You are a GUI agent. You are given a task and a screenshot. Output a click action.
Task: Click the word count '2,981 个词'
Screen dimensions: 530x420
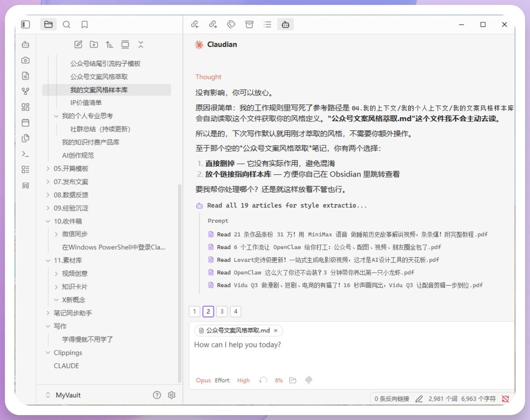(x=443, y=399)
